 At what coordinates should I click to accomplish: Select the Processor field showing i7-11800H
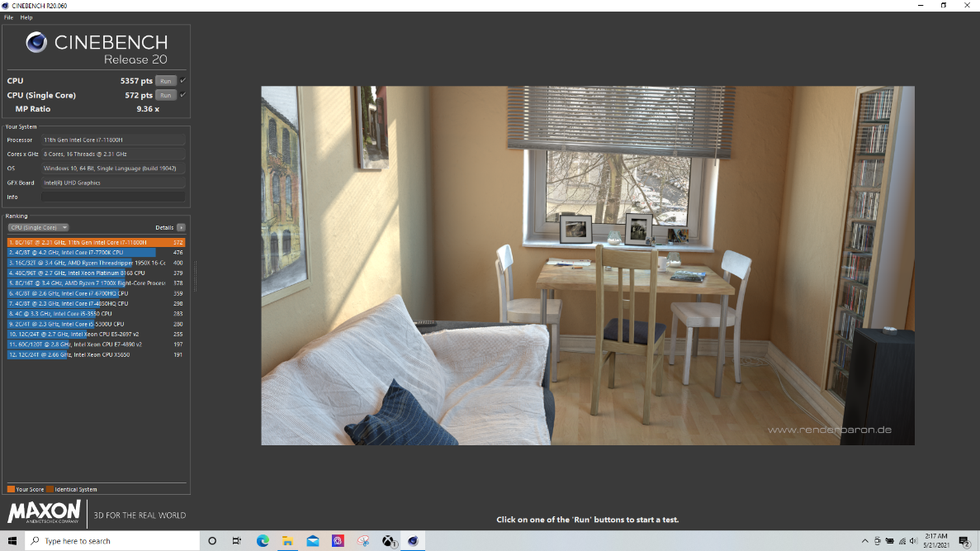tap(113, 140)
